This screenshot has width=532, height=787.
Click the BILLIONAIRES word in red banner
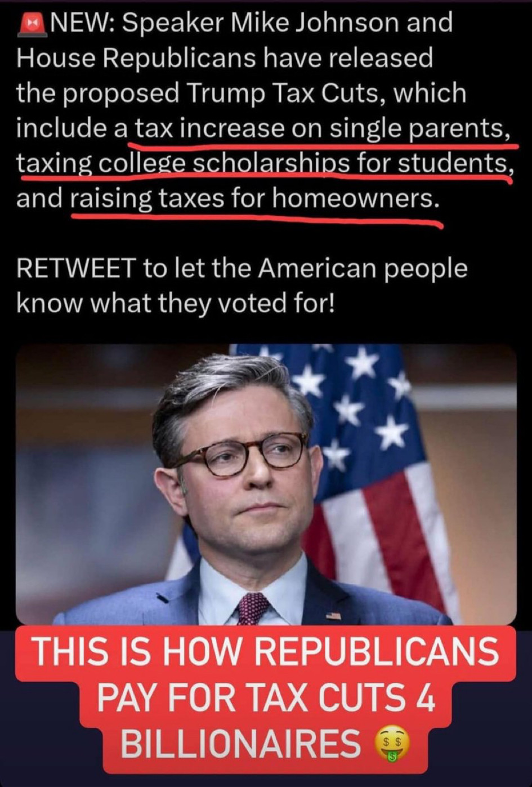(x=241, y=744)
